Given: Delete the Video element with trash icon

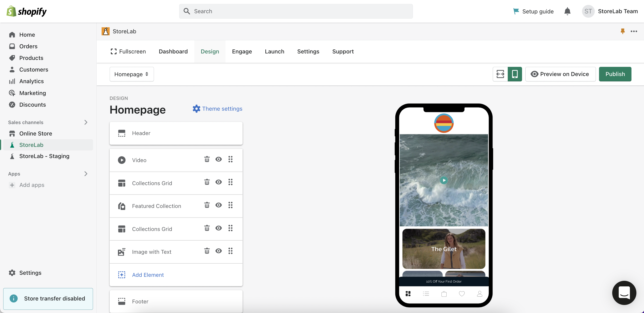Looking at the screenshot, I should 207,159.
